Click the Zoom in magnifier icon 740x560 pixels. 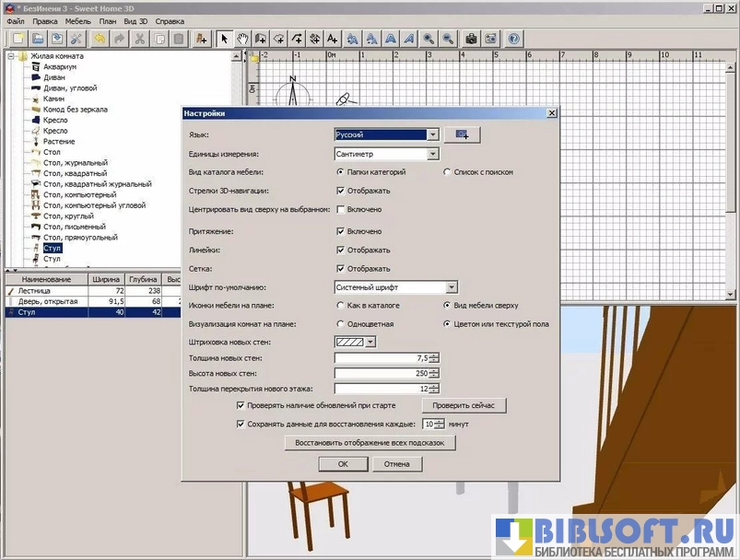[429, 39]
